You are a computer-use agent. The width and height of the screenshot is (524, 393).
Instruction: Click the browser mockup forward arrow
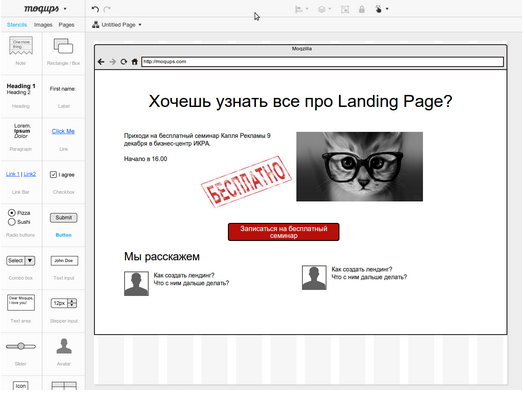[113, 62]
